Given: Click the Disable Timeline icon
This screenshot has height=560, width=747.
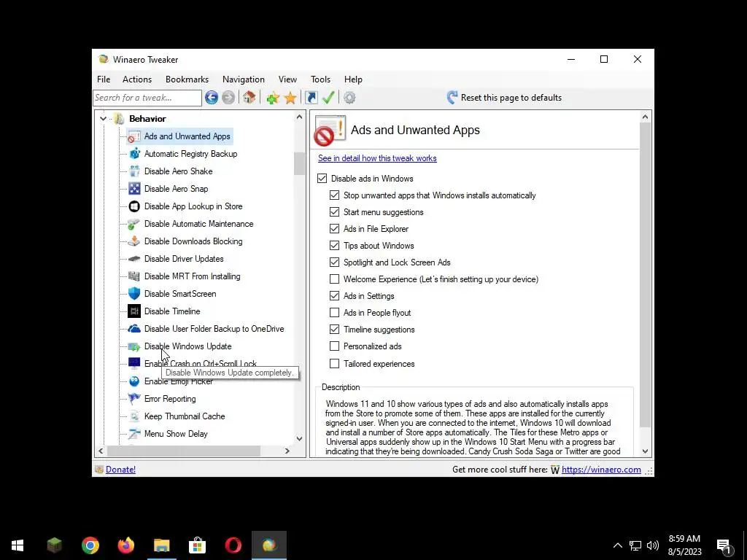Looking at the screenshot, I should [134, 311].
